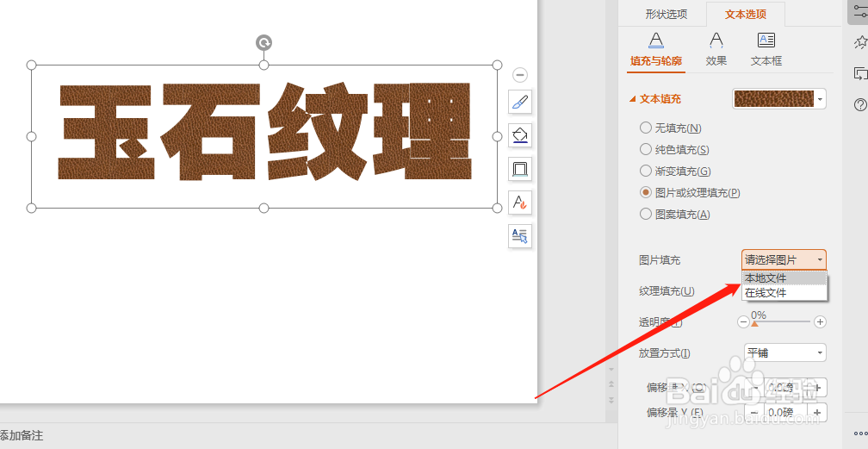This screenshot has width=868, height=449.
Task: Click the left-middle handle of text box
Action: [x=32, y=136]
